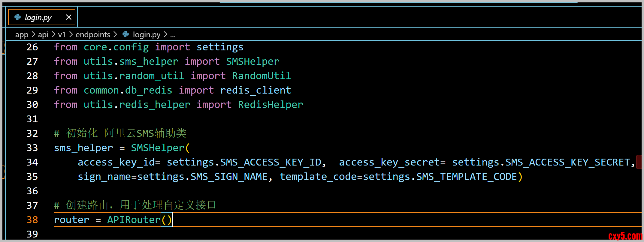Click the 阿里云SMS辅助类 comment on line 32
This screenshot has height=242, width=644.
tap(146, 133)
